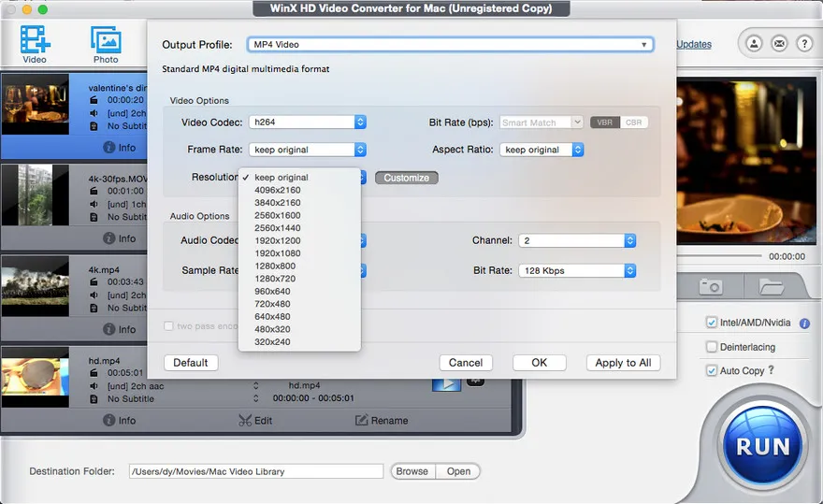Select the 4k.mp4 thumbnail
This screenshot has height=504, width=823.
[36, 286]
